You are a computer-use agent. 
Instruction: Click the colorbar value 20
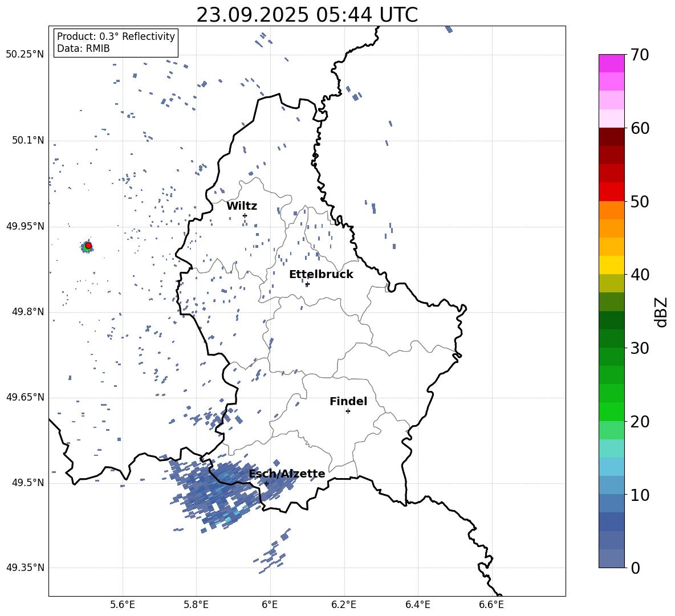coord(640,421)
